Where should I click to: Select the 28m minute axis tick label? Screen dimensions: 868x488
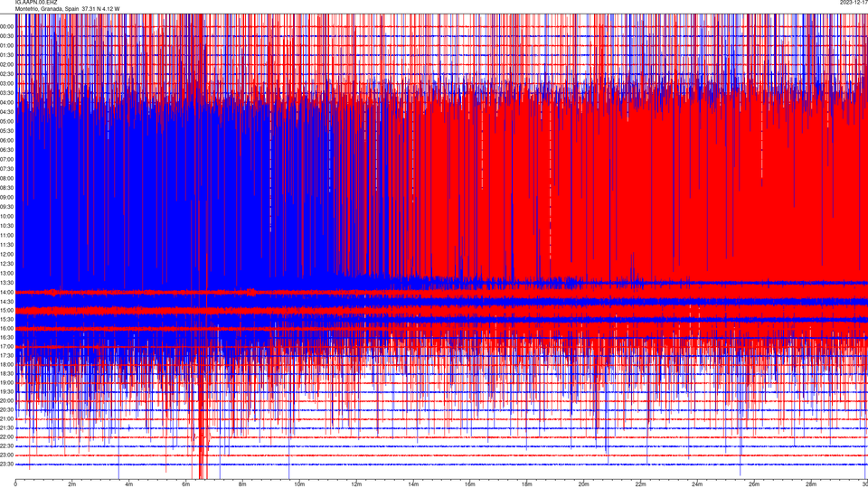[810, 484]
